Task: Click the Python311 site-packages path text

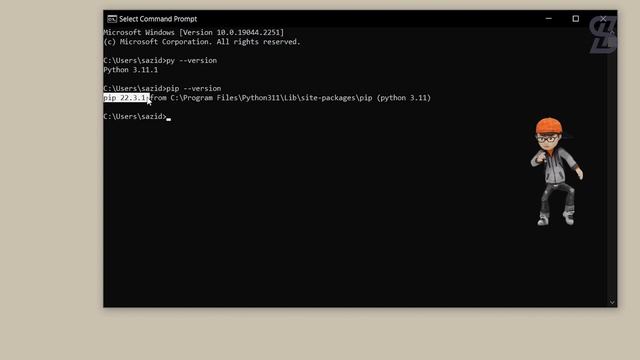Action: [x=271, y=98]
